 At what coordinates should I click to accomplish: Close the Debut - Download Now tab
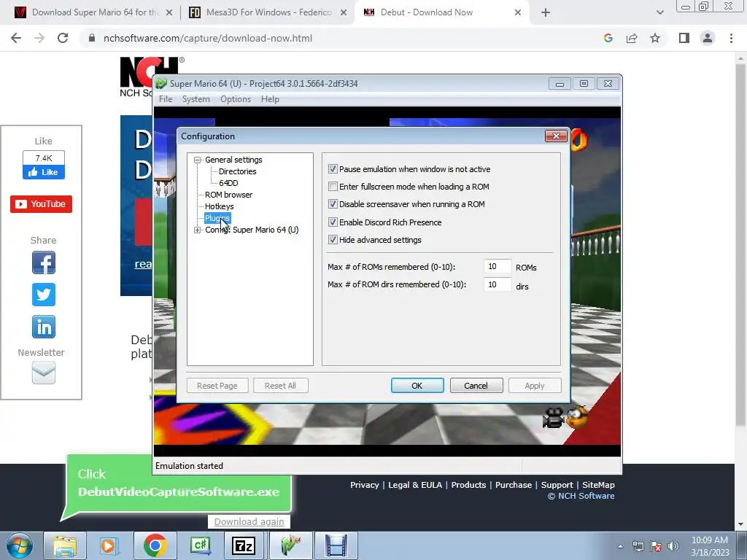[518, 12]
